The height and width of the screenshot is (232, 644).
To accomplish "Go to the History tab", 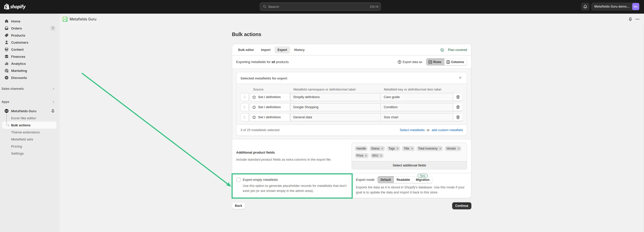I will (299, 50).
